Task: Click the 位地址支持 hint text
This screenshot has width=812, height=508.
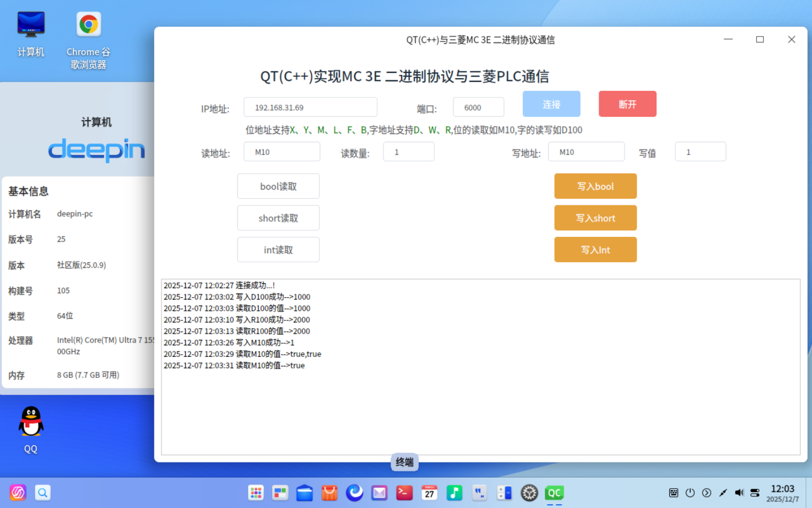Action: [x=414, y=130]
